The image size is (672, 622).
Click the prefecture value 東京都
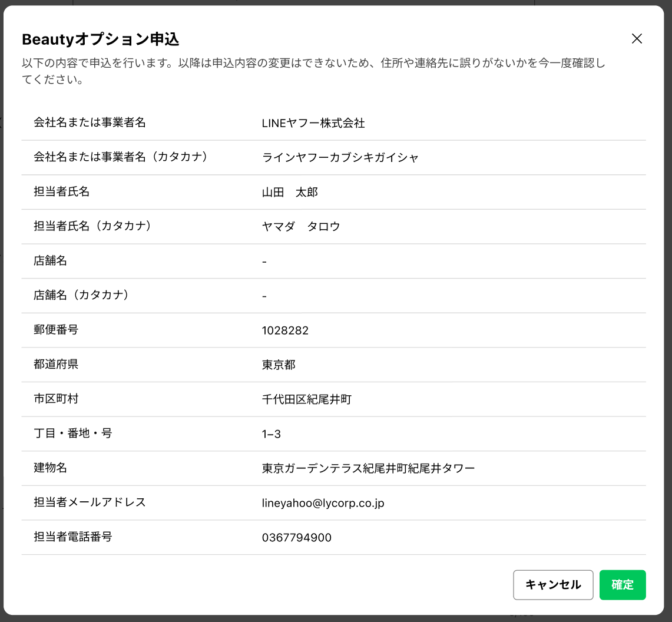pos(279,365)
